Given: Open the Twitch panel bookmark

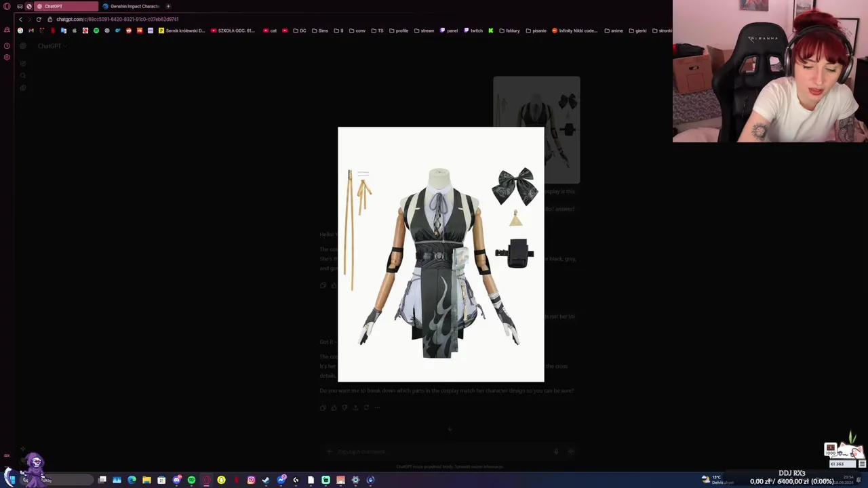Looking at the screenshot, I should [x=449, y=30].
